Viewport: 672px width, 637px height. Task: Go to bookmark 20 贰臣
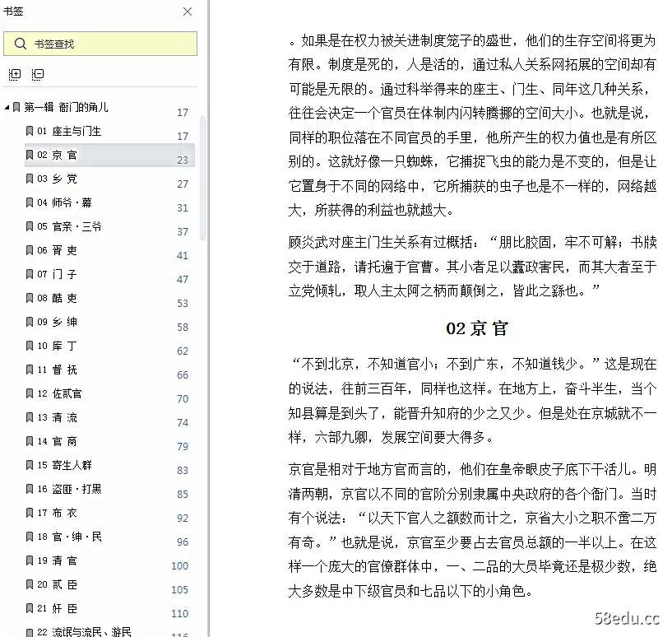click(57, 584)
